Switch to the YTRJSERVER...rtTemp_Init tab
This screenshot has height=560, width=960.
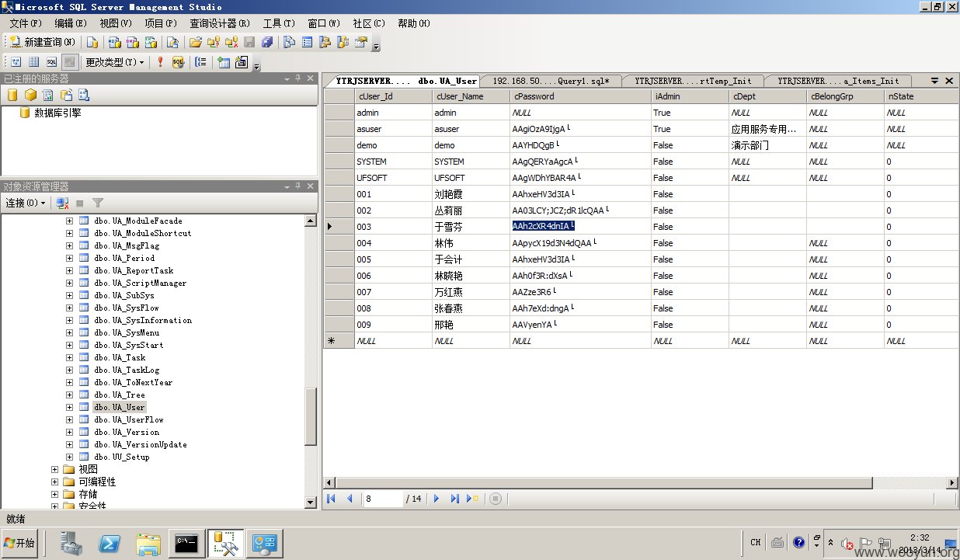coord(693,81)
